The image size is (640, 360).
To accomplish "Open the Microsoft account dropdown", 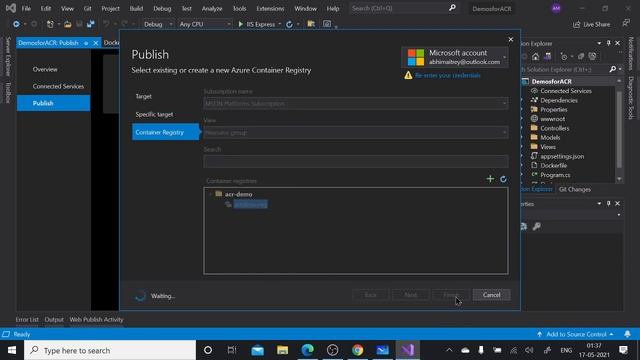I will (455, 57).
